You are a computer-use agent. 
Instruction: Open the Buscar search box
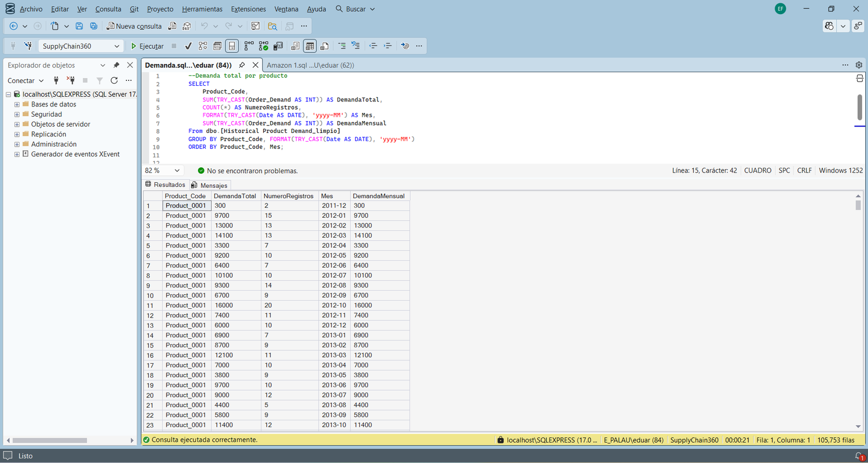pyautogui.click(x=355, y=9)
